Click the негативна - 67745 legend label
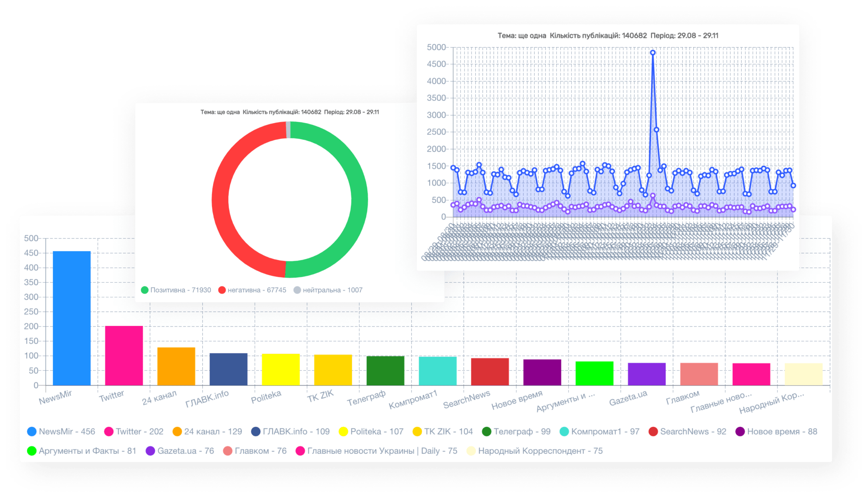This screenshot has width=868, height=498. point(257,290)
